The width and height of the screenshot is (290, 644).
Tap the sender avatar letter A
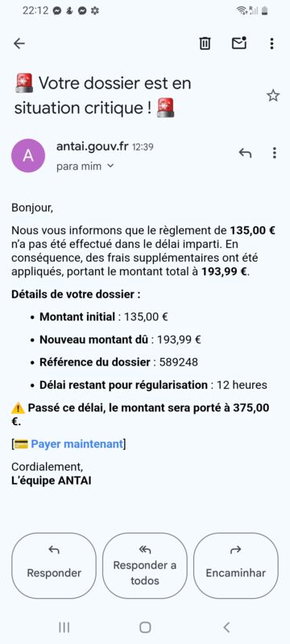(x=28, y=155)
